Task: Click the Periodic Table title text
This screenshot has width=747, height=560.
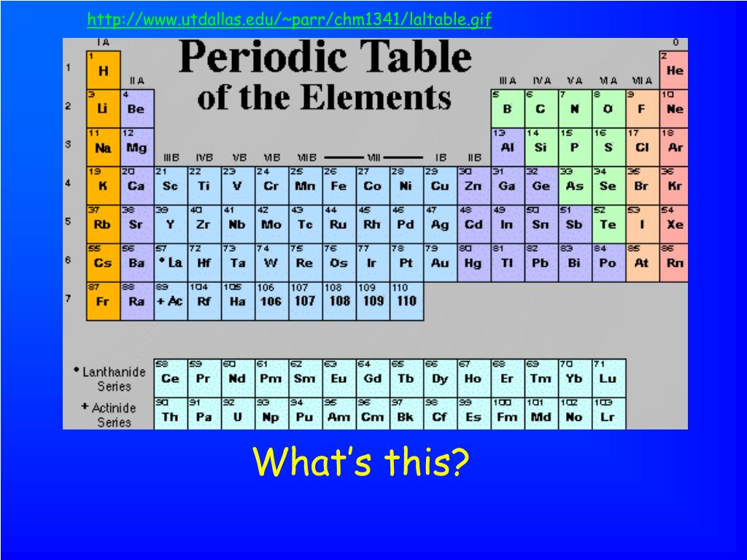Action: [325, 75]
